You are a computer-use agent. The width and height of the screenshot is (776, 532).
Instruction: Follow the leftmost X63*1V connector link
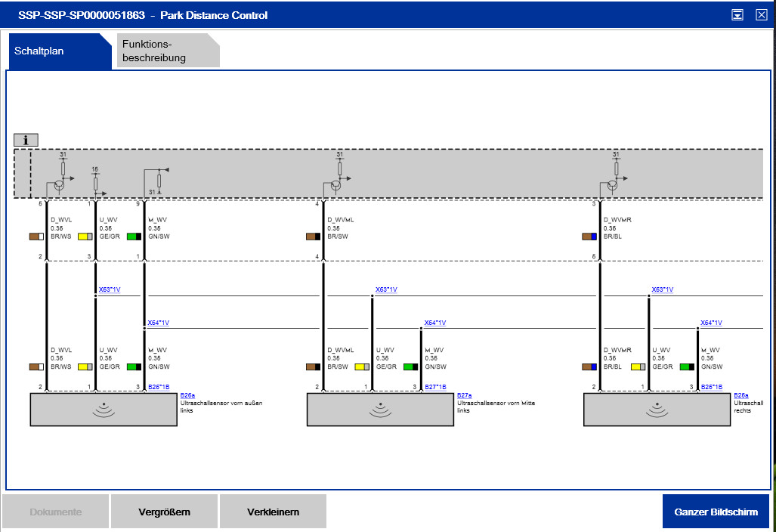tap(110, 289)
